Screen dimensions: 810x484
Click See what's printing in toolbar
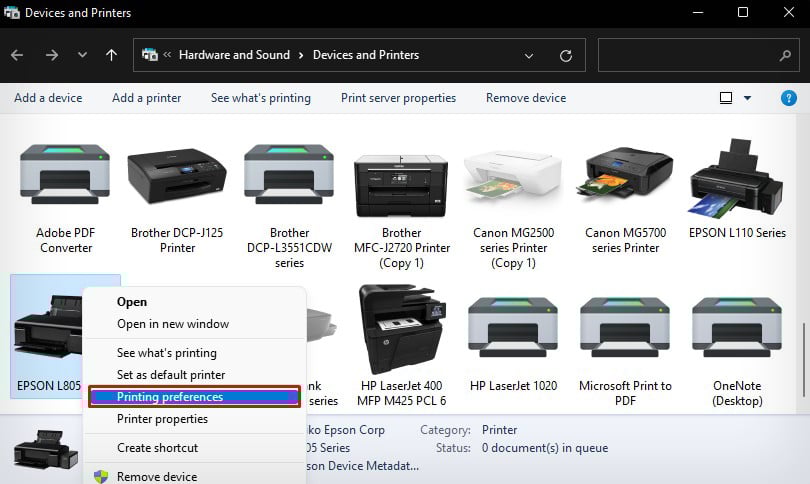[x=261, y=98]
